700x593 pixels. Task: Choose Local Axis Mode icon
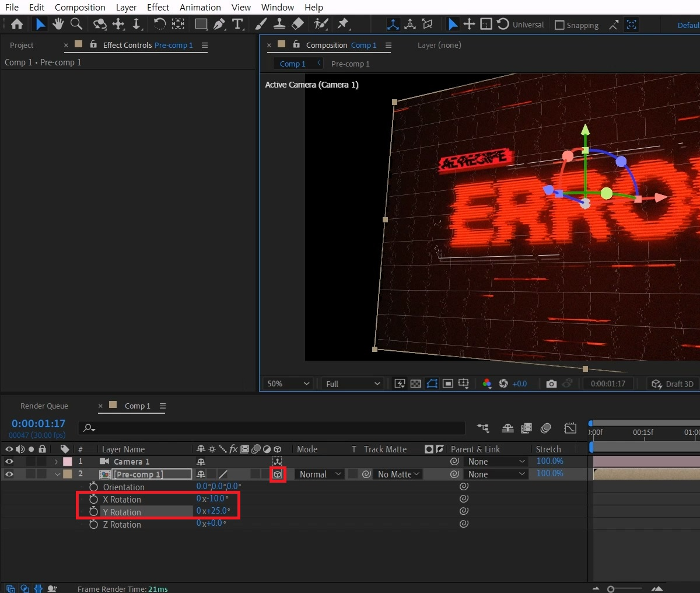[x=393, y=25]
